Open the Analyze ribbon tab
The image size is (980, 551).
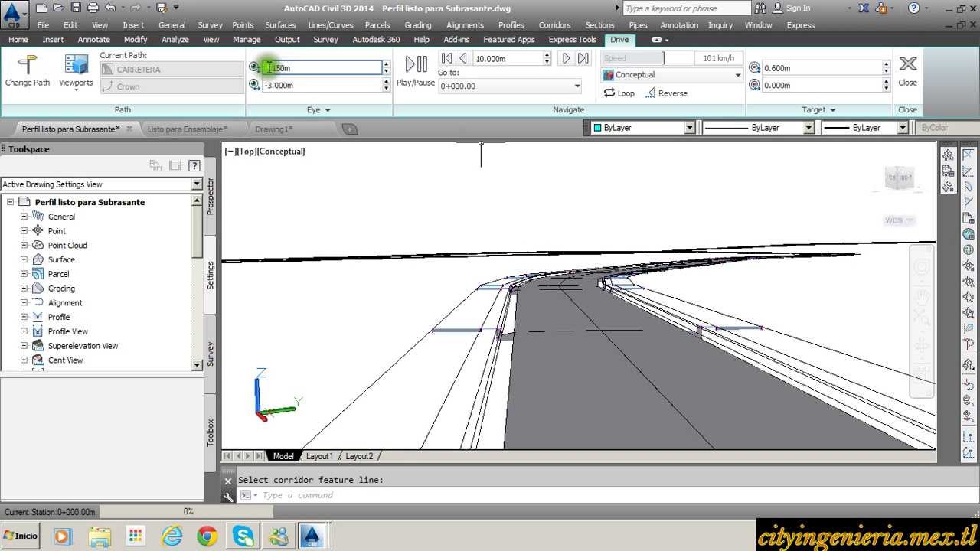point(175,40)
